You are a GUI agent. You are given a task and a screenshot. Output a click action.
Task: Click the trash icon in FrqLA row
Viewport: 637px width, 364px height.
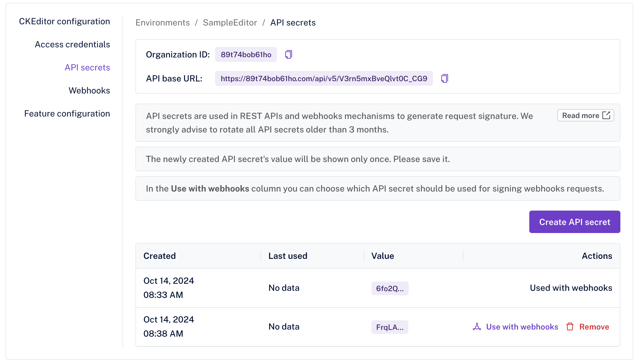point(570,327)
